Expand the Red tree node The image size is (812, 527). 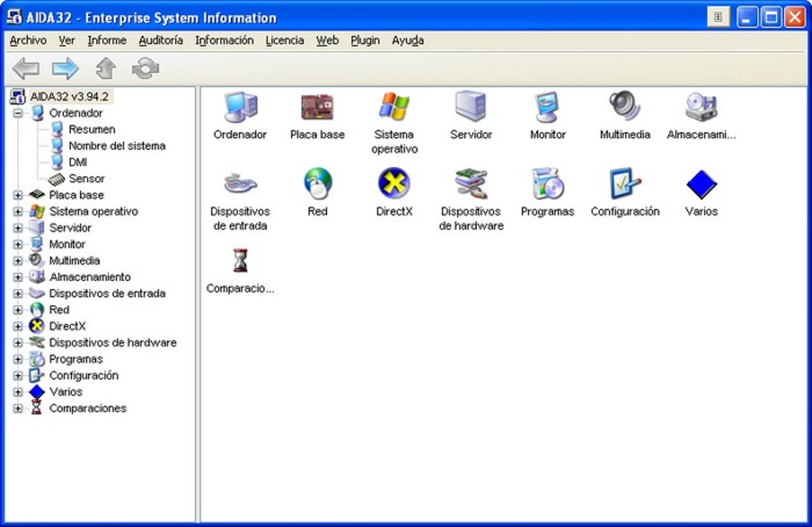[x=18, y=310]
